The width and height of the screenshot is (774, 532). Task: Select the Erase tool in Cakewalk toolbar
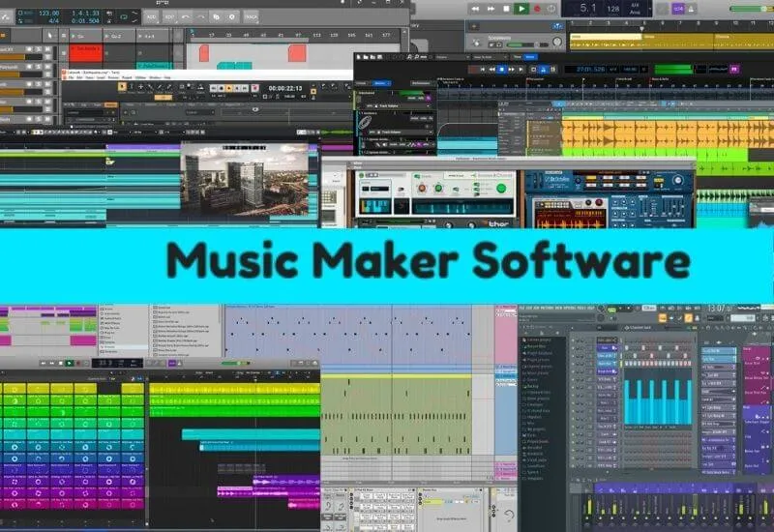coord(169,86)
